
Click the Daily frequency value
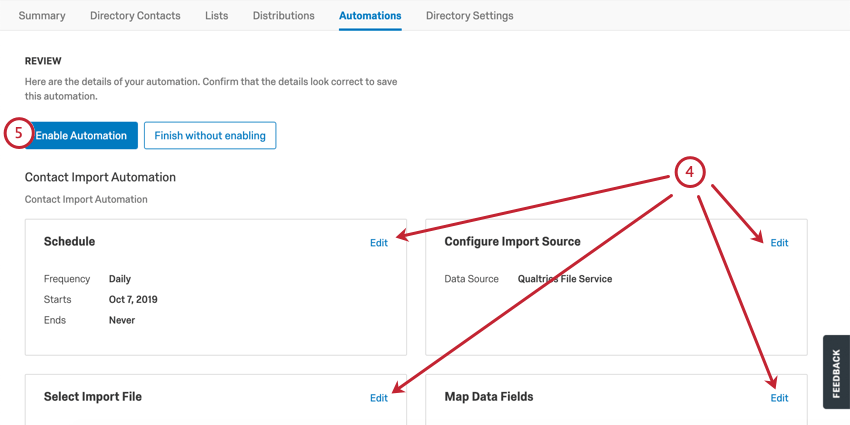120,279
